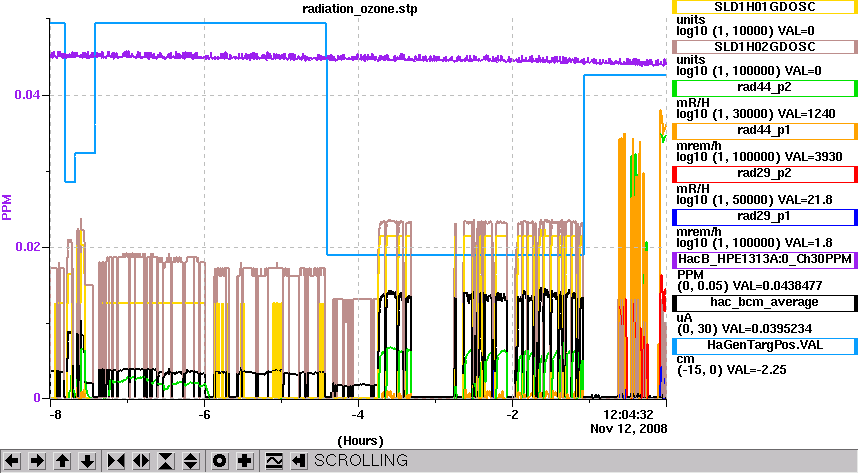Click the SCROLLING status text
Screen dimensions: 858x473
[361, 460]
